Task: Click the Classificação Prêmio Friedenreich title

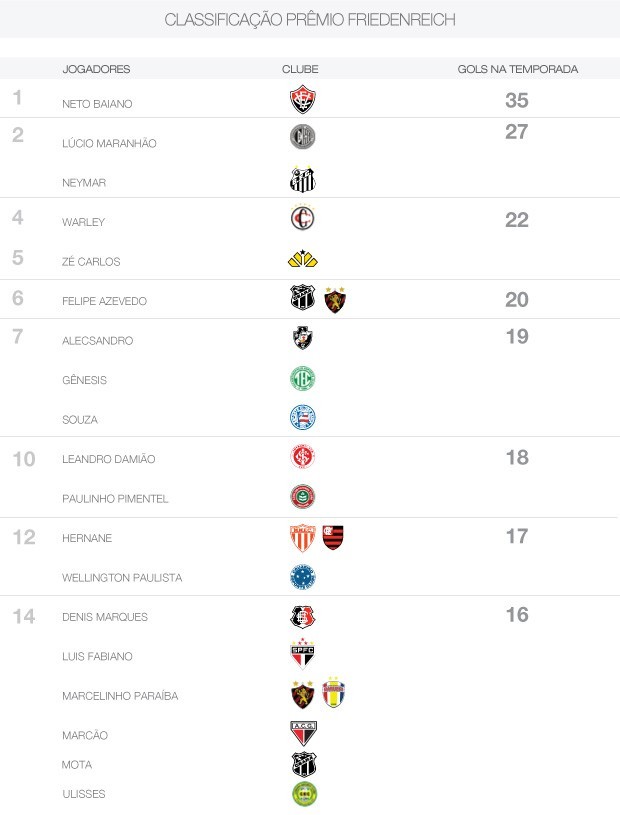Action: tap(310, 20)
